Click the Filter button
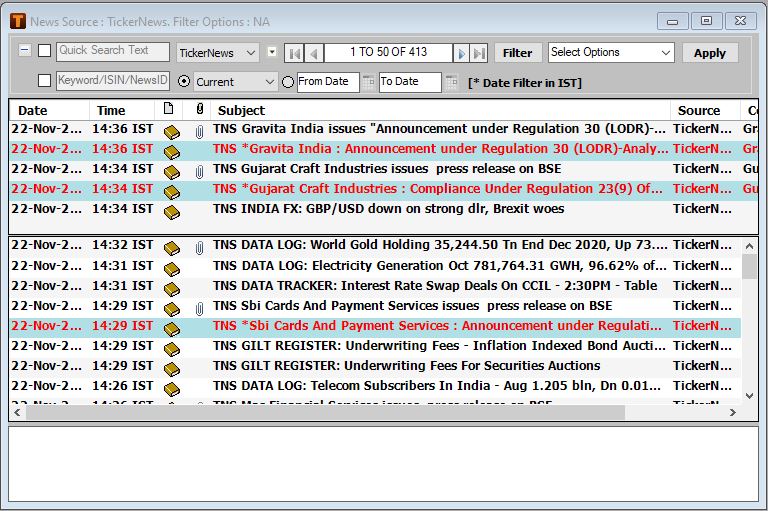The width and height of the screenshot is (768, 511). coord(517,53)
